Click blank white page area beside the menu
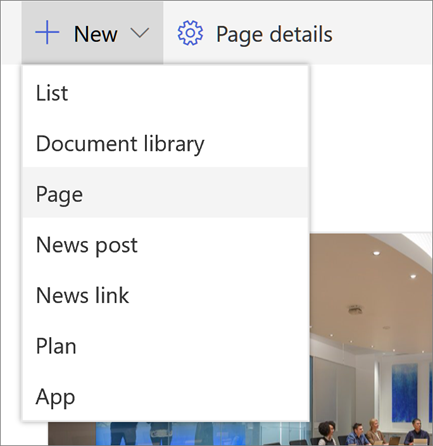The width and height of the screenshot is (433, 446). click(x=371, y=147)
